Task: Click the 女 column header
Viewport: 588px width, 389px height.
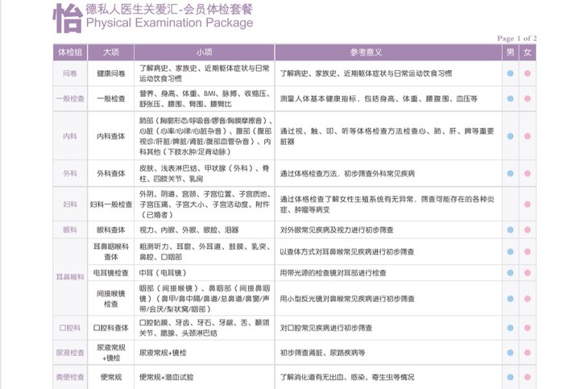Action: (528, 52)
